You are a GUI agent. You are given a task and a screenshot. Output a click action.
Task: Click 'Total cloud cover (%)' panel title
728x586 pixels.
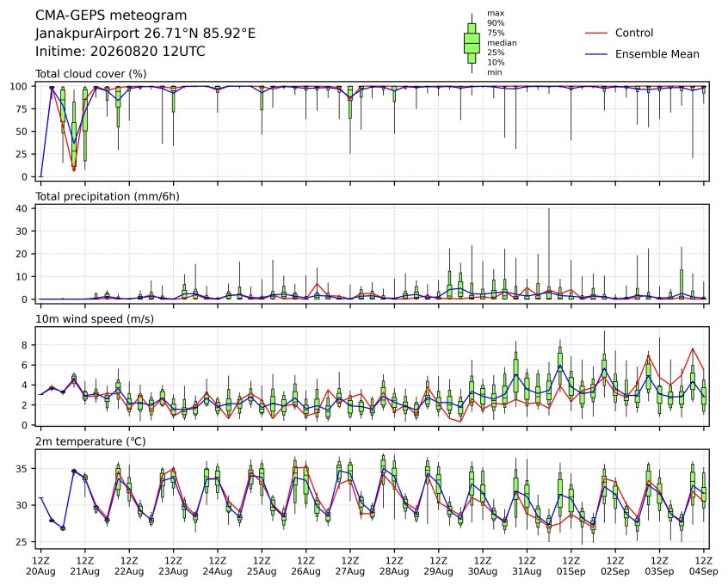click(91, 74)
